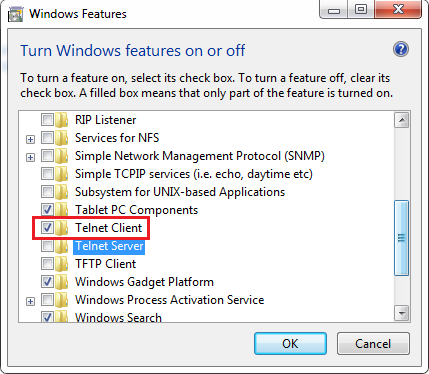Tick the Simple Network Management Protocol checkbox
Screen dimensions: 429x374
coord(47,155)
